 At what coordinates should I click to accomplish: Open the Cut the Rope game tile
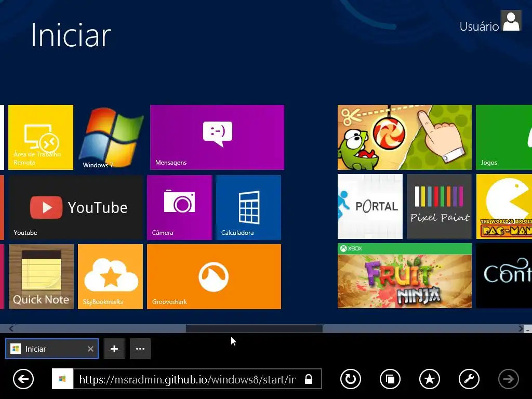(404, 137)
